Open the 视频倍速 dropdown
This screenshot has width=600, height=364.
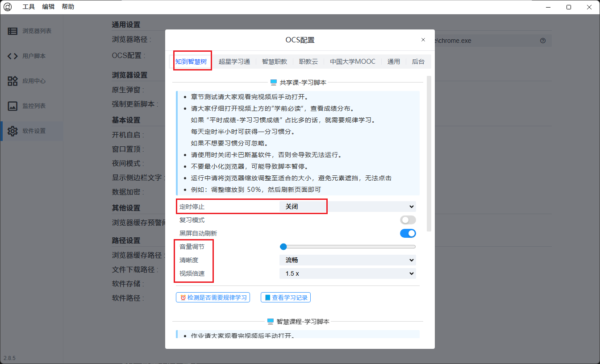pyautogui.click(x=347, y=273)
